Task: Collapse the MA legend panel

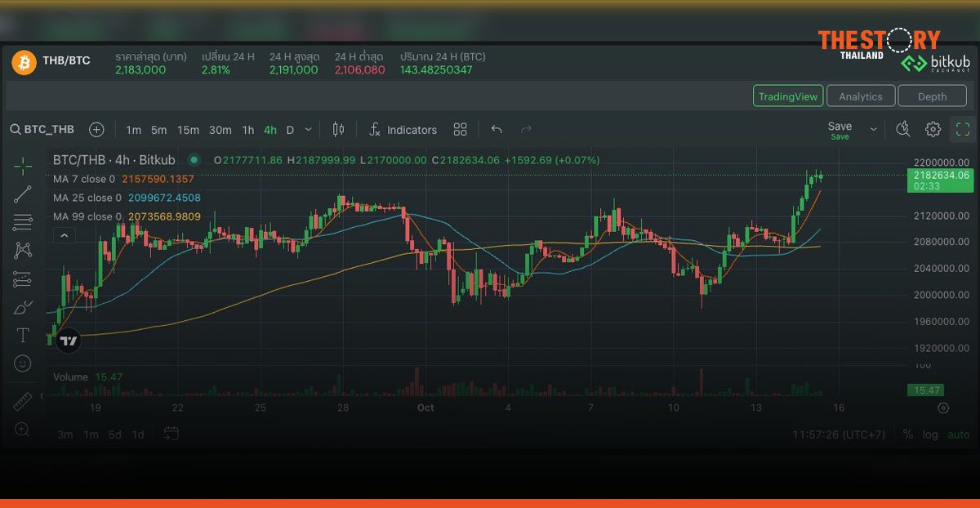Action: pos(64,235)
